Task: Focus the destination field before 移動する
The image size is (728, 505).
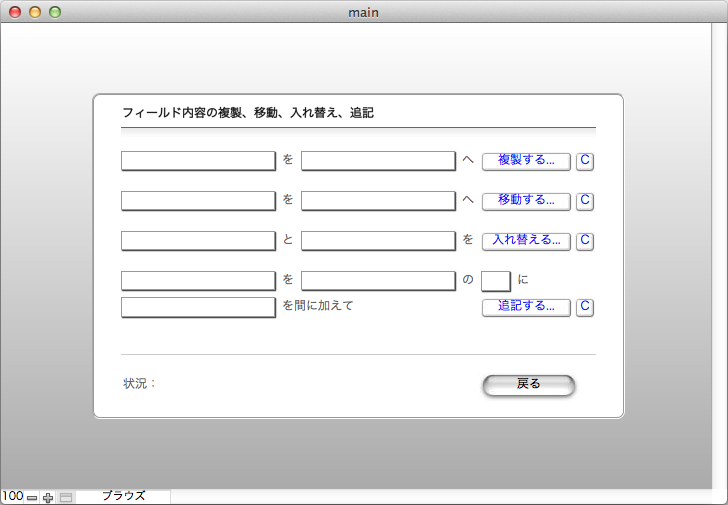Action: point(378,201)
